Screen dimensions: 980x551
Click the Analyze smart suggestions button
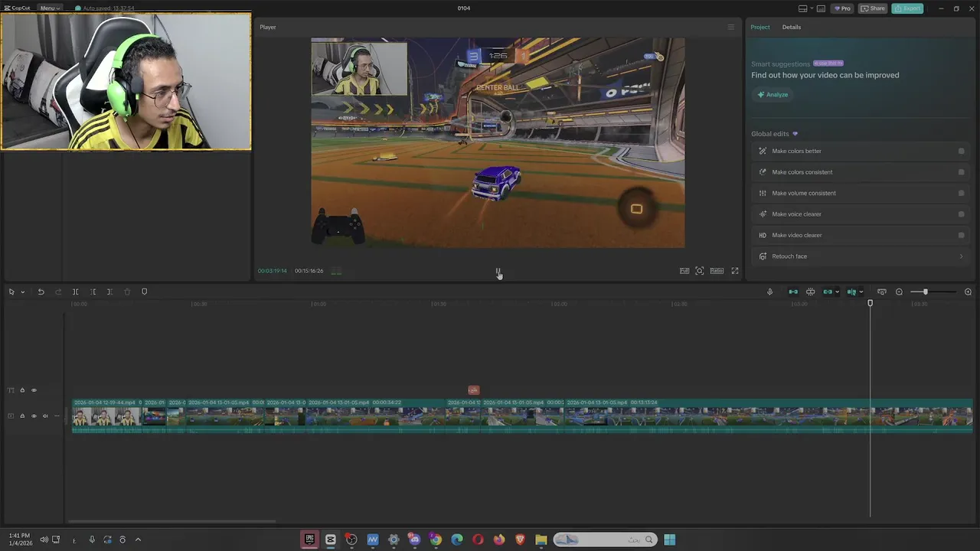point(773,95)
